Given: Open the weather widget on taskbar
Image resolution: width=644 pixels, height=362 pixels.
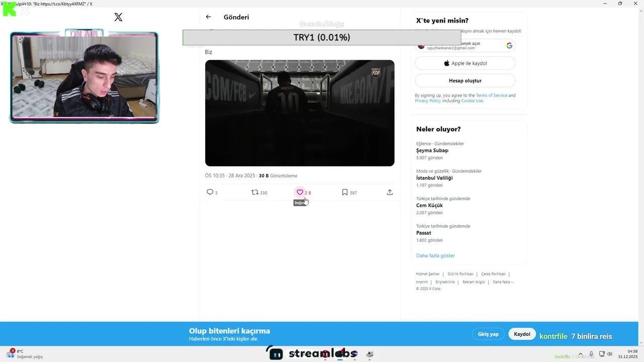Looking at the screenshot, I should [x=25, y=354].
